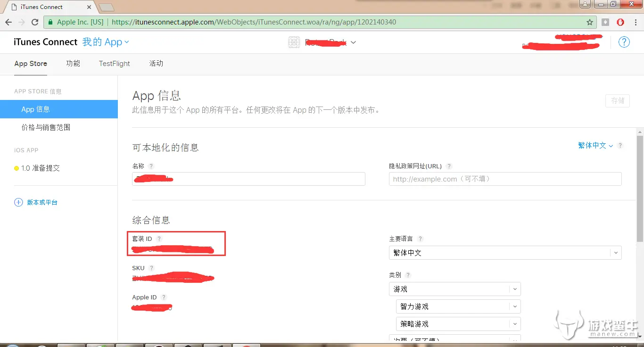Image resolution: width=644 pixels, height=347 pixels.
Task: Click the 版本或平台 link
Action: click(x=42, y=202)
